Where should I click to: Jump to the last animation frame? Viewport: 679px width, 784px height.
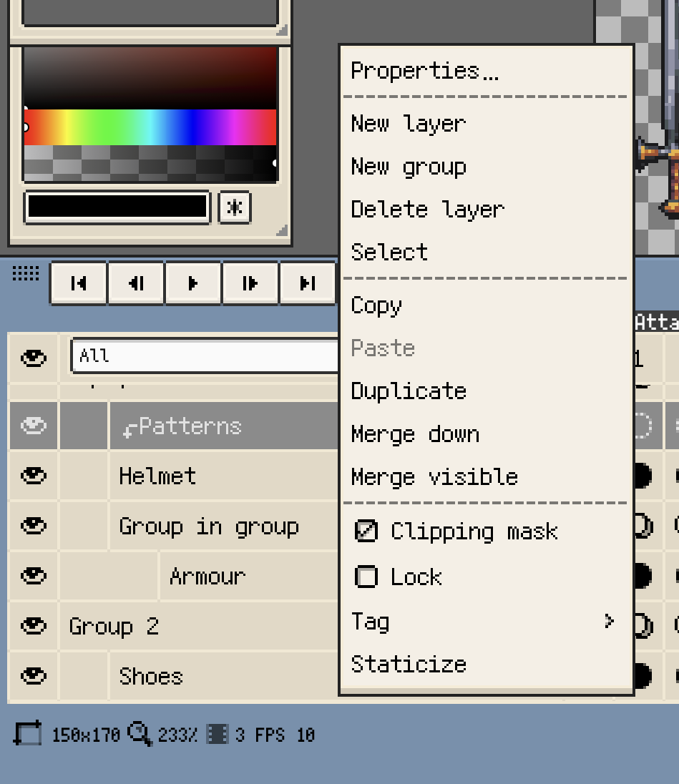point(308,283)
